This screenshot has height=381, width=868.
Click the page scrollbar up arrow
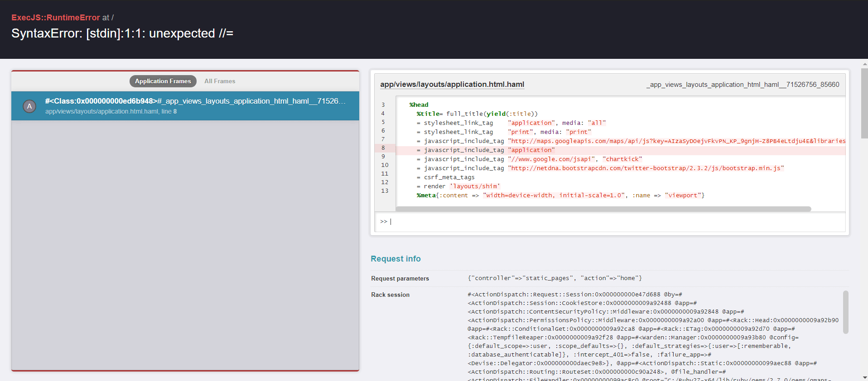[864, 64]
